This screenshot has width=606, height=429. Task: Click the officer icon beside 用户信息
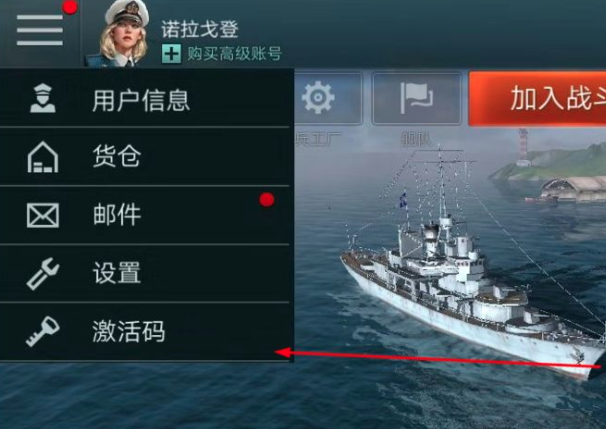click(43, 99)
